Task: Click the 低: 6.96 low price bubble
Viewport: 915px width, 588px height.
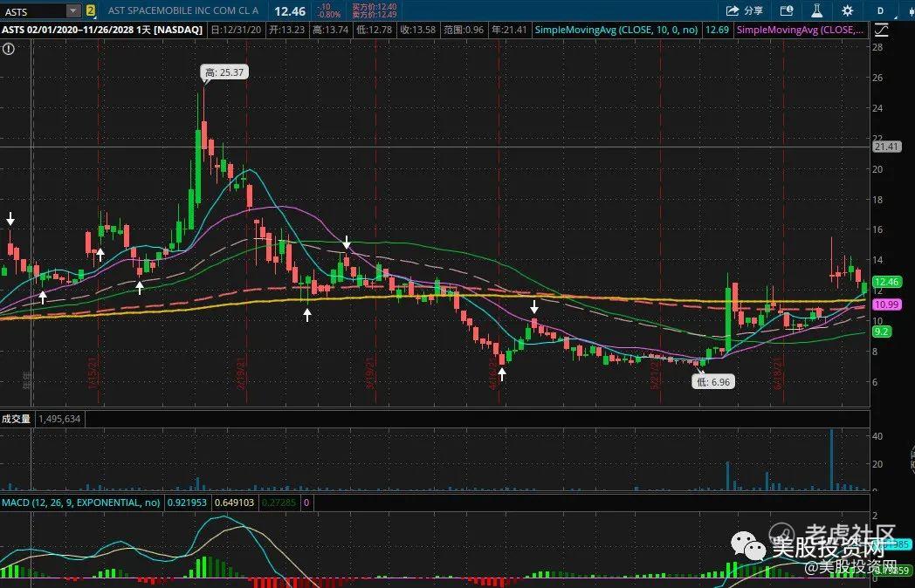Action: pyautogui.click(x=713, y=382)
